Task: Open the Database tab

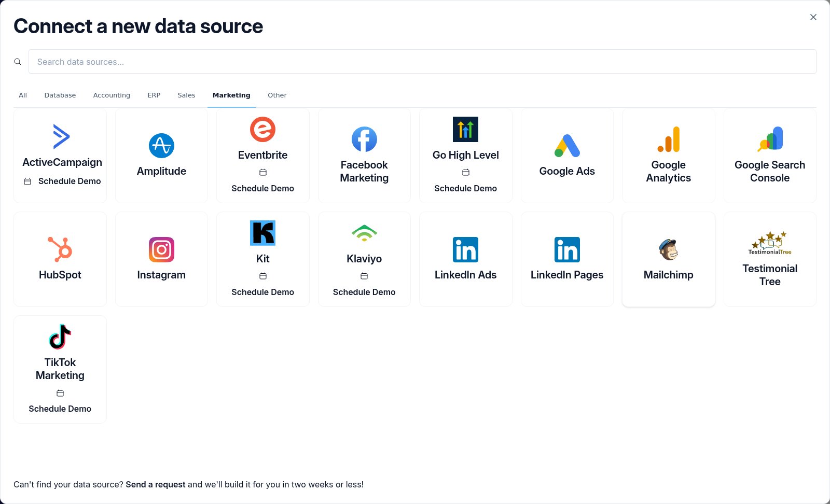Action: click(x=60, y=95)
